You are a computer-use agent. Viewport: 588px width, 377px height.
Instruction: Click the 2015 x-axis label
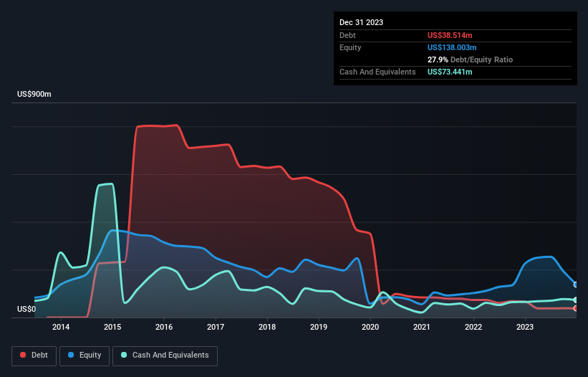(x=112, y=327)
